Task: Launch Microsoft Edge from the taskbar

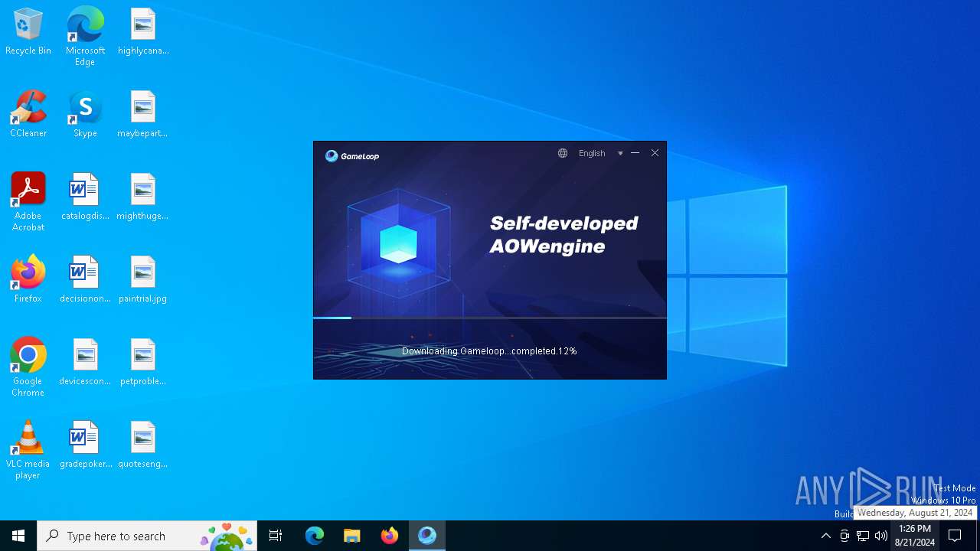Action: click(315, 536)
